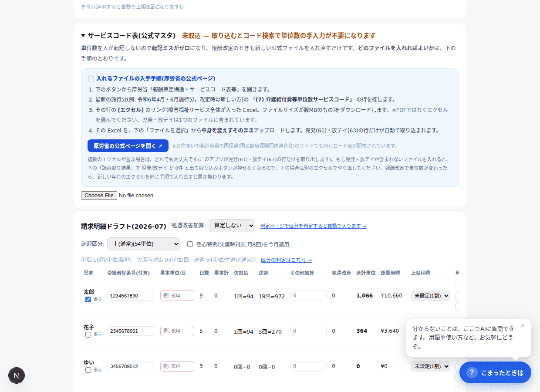Click その他加算 field in 太郎 row
This screenshot has width=540, height=392.
pos(308,296)
